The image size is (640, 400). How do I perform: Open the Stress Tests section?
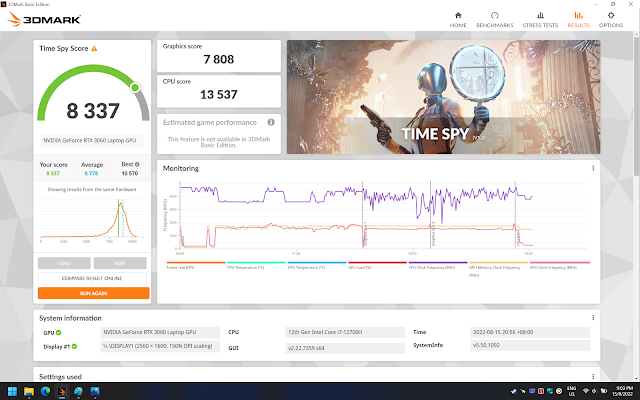(540, 19)
